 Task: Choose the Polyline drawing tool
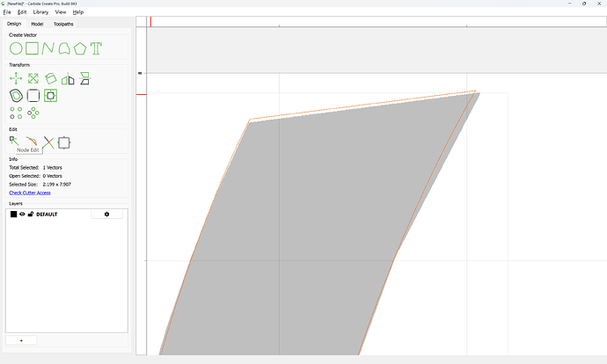pyautogui.click(x=48, y=48)
